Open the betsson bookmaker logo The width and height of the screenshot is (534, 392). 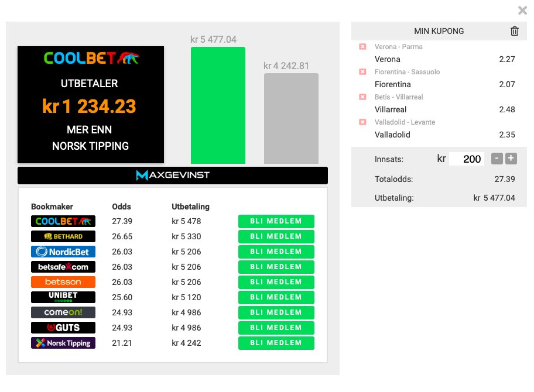pyautogui.click(x=63, y=282)
